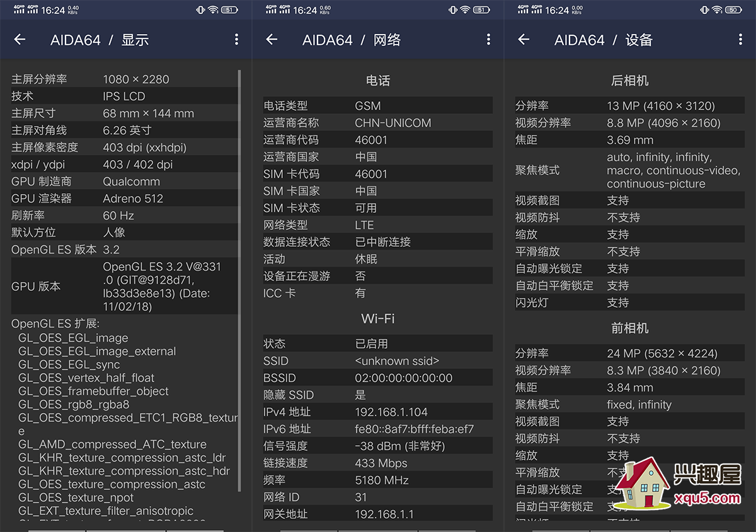
Task: Select 活动 休眠 row
Action: (x=378, y=259)
